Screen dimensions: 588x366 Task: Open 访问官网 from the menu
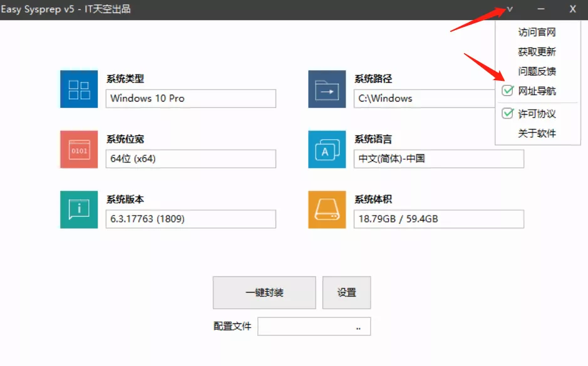click(537, 33)
